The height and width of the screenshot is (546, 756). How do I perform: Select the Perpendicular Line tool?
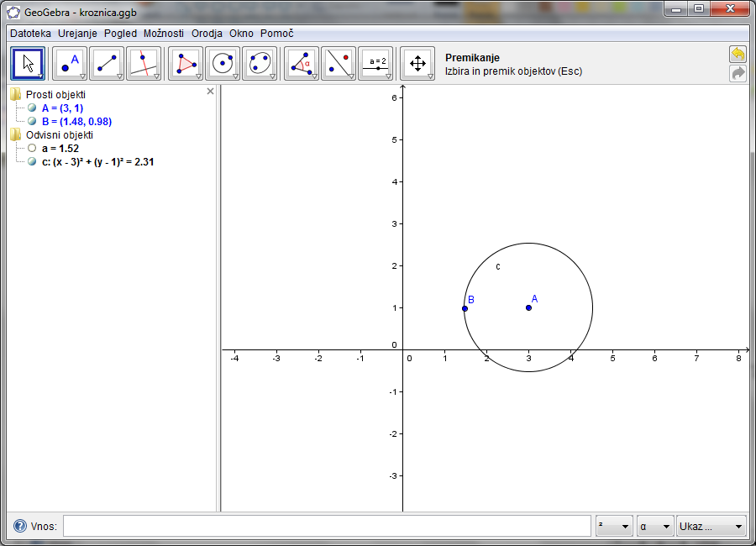click(x=144, y=64)
